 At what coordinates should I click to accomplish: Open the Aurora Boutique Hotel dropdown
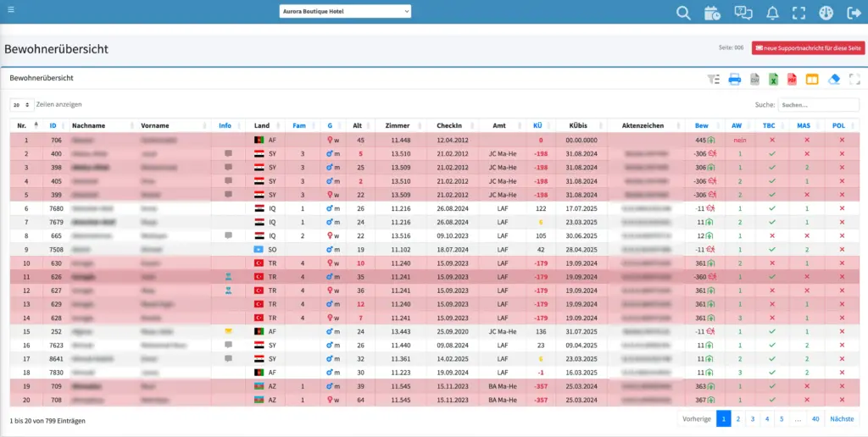pos(345,11)
